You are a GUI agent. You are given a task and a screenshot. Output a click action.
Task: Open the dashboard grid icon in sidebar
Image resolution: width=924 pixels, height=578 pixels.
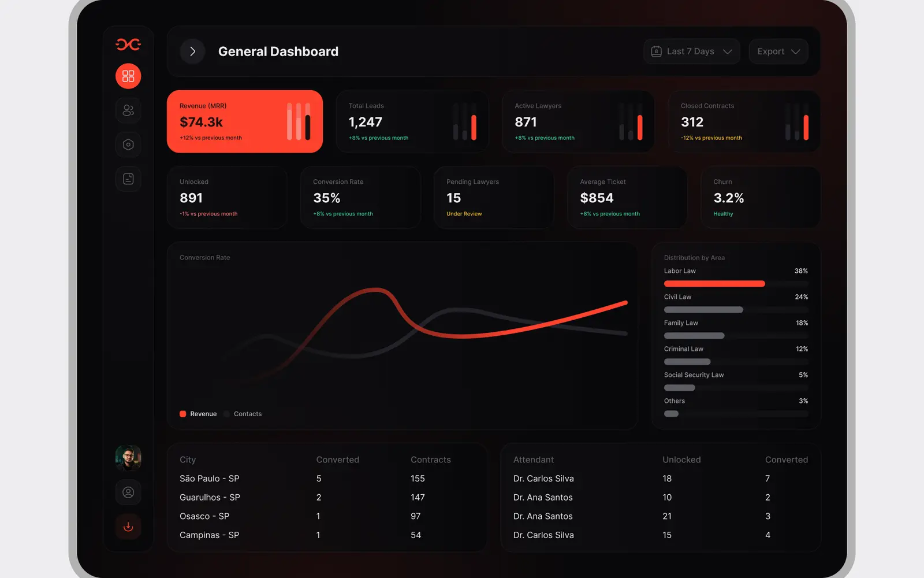point(128,76)
